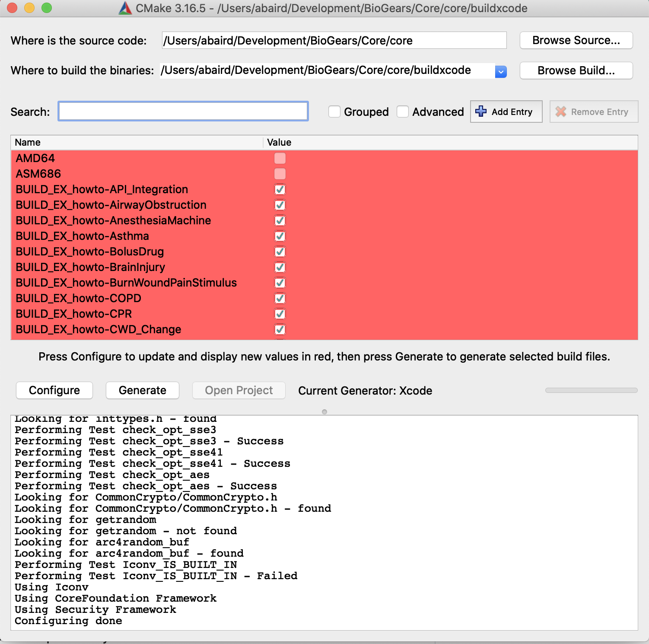Image resolution: width=649 pixels, height=644 pixels.
Task: Click the Search input field
Action: (183, 112)
